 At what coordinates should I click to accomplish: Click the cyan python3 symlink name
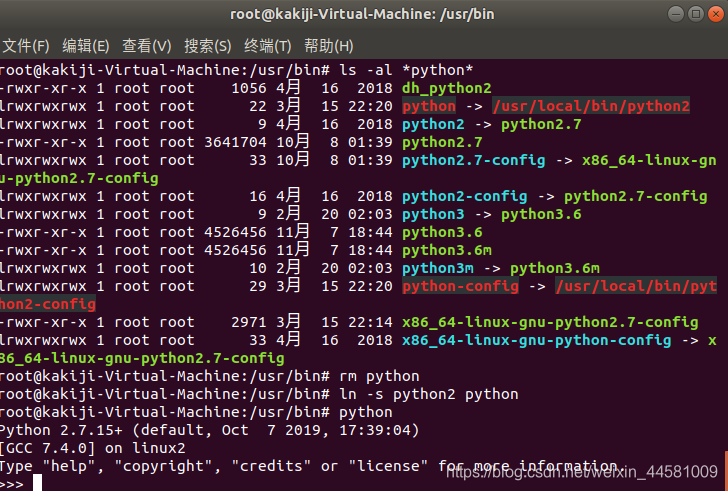(x=433, y=214)
